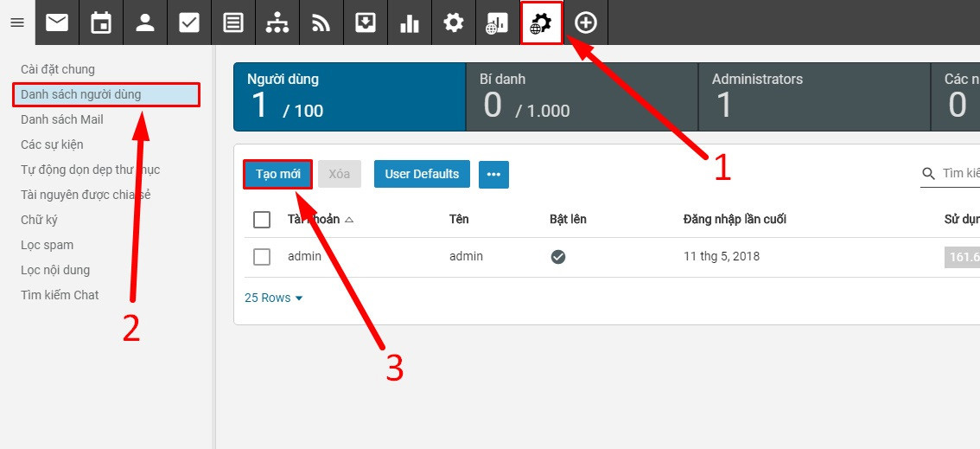Toggle the hamburger menu button
The image size is (980, 449).
pyautogui.click(x=17, y=22)
